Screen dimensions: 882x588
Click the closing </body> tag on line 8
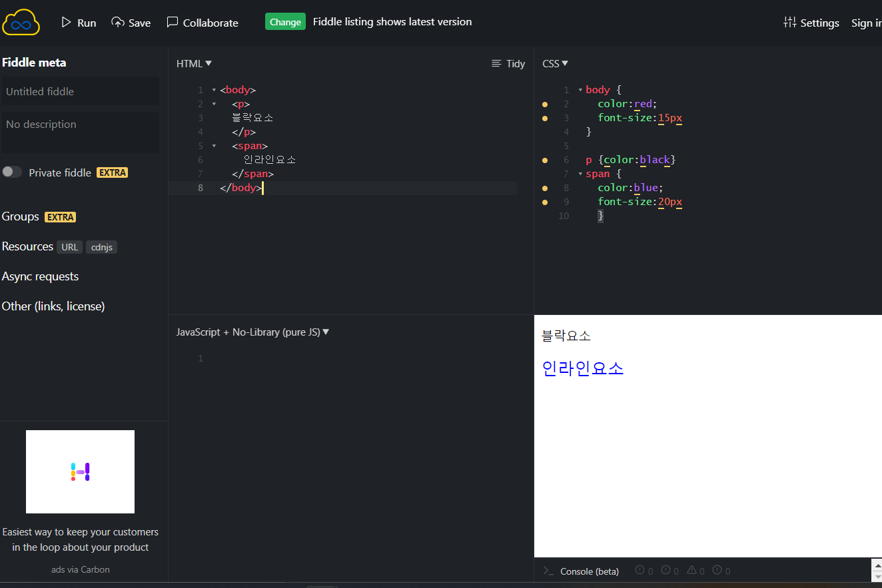coord(241,188)
